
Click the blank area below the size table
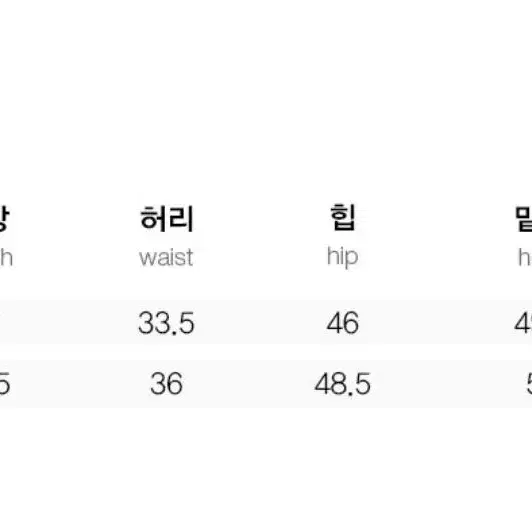click(x=266, y=470)
